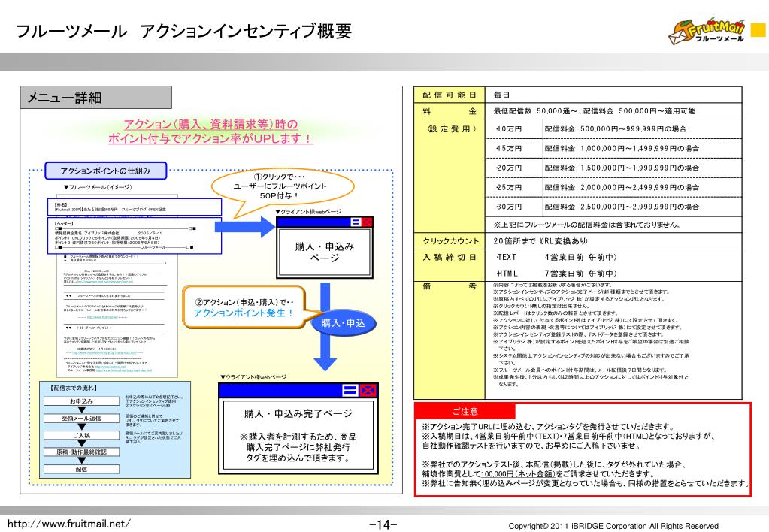This screenshot has width=769, height=532.
Task: Click the 購入・申込み完了ページ window mockup
Action: pos(298,428)
